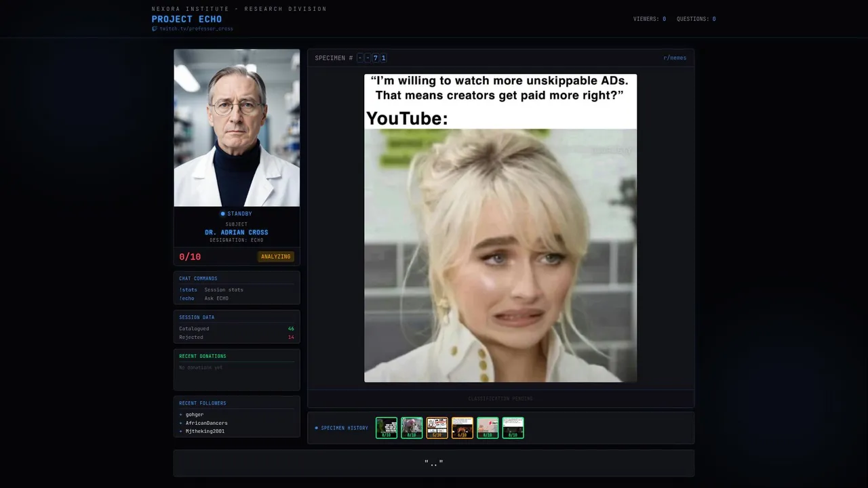Click the Catalogued count 46

pos(291,329)
